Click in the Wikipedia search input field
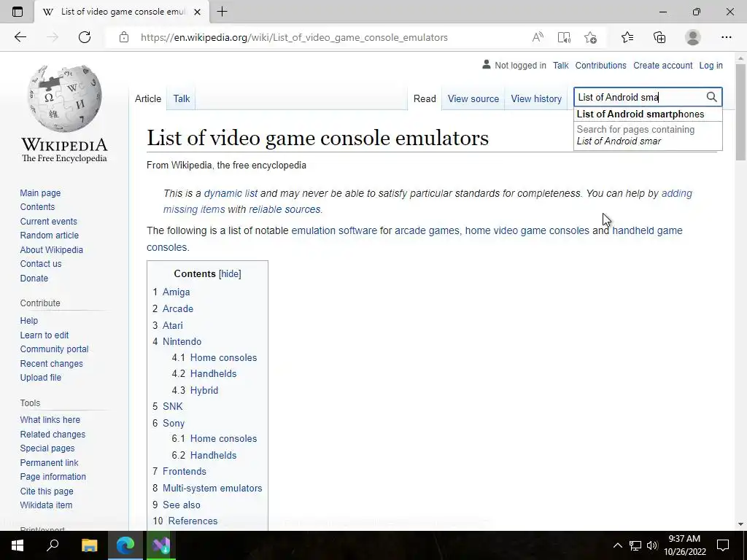The height and width of the screenshot is (560, 747). [639, 97]
